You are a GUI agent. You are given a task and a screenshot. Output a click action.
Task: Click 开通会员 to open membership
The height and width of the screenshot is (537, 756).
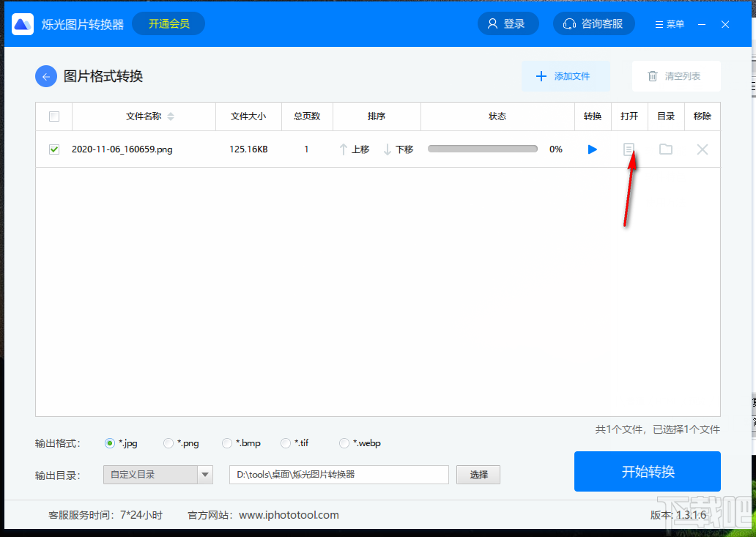tap(168, 23)
